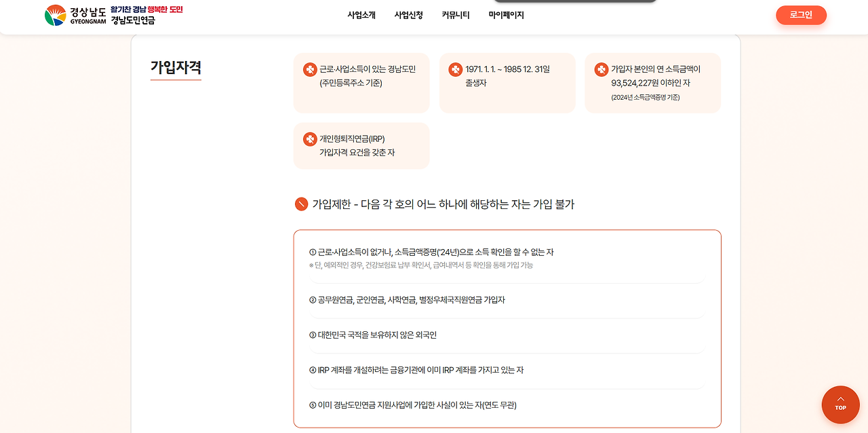Viewport: 868px width, 433px height.
Task: Open the 사업소개 menu
Action: coord(361,15)
